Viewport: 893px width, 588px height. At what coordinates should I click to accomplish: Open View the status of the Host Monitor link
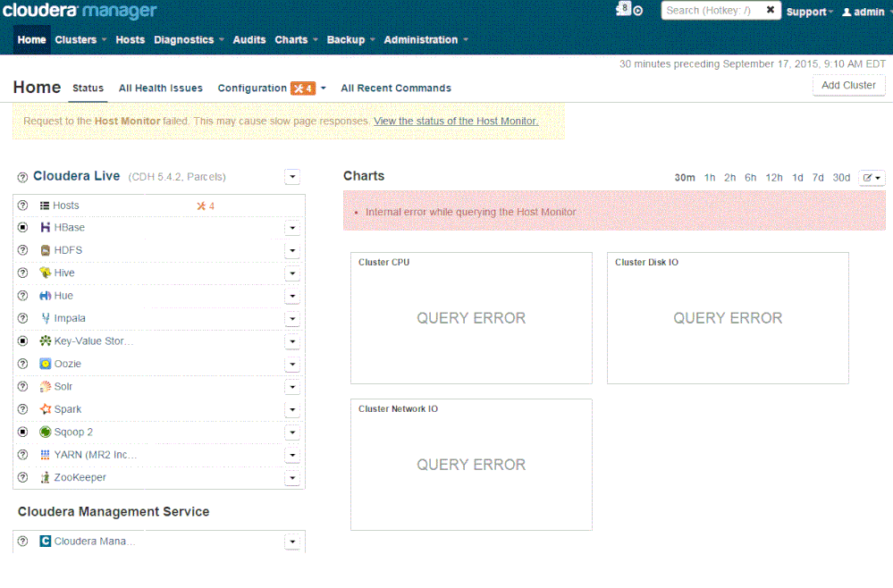tap(456, 121)
